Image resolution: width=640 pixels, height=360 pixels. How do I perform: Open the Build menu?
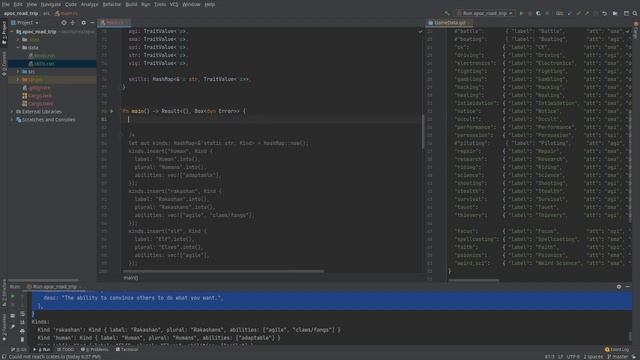[131, 4]
